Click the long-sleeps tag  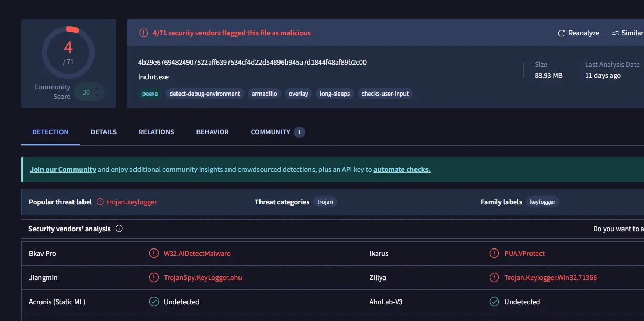pyautogui.click(x=335, y=94)
